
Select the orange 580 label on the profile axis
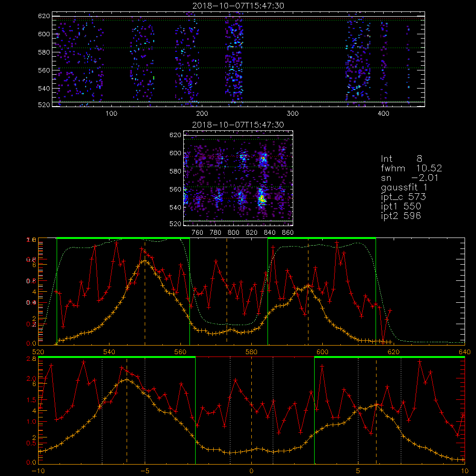251,352
